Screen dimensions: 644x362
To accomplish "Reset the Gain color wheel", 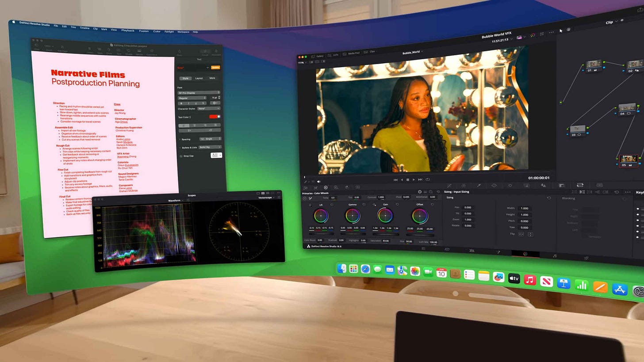I will pos(397,205).
